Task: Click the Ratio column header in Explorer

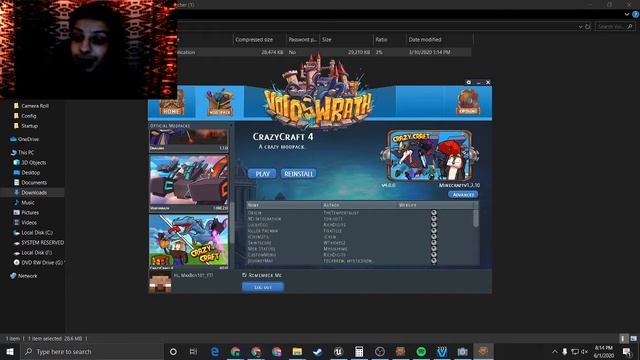Action: [390, 40]
